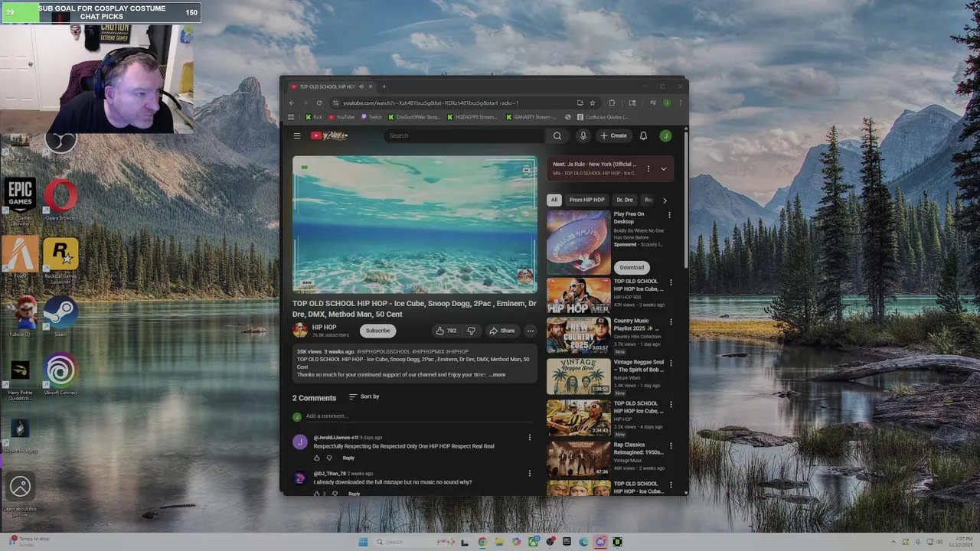Screen dimensions: 980x551
Task: Open more actions menu under the video
Action: coord(530,331)
